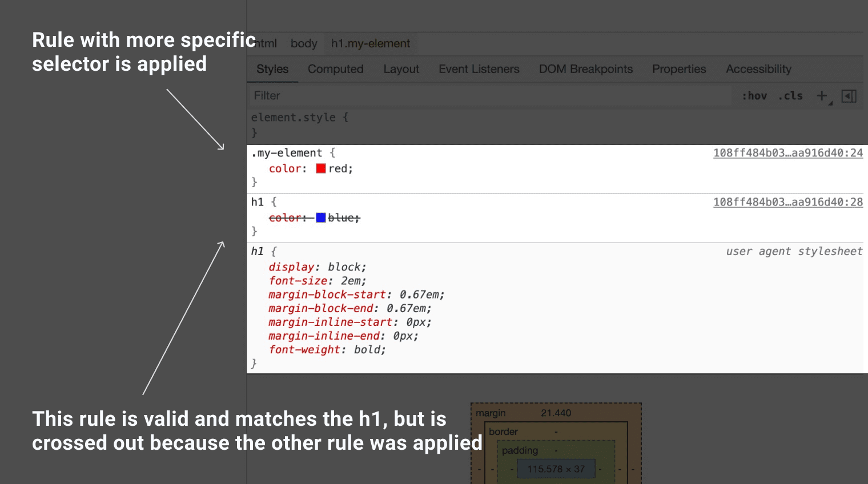Screen dimensions: 868x484
Task: Click the 115.578 × 37 dimensions label
Action: click(x=555, y=469)
